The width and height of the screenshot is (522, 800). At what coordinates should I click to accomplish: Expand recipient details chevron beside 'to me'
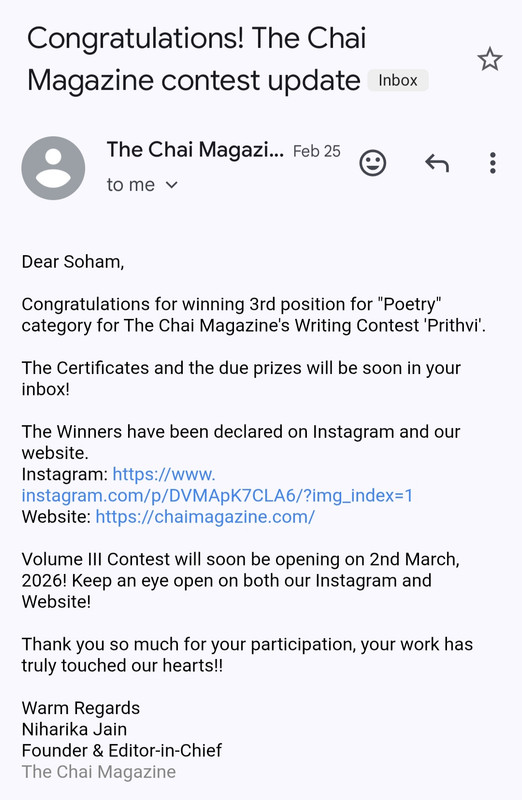[x=172, y=185]
